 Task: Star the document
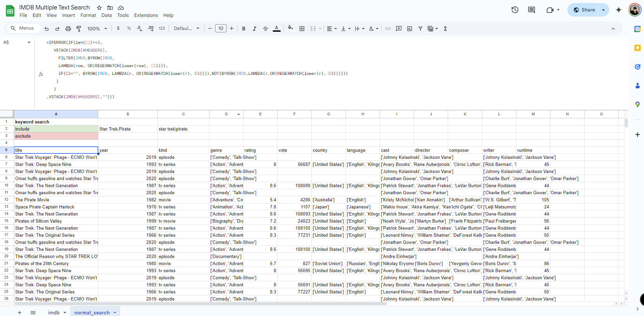point(99,7)
